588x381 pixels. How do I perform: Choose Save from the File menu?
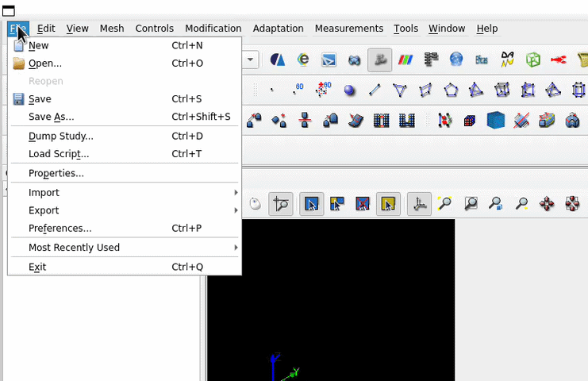pos(124,99)
